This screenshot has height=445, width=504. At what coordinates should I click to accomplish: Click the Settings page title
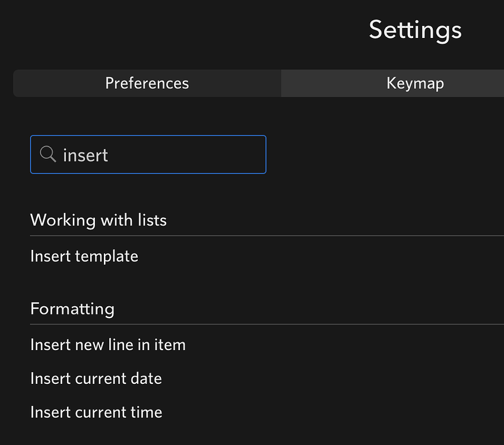click(415, 30)
